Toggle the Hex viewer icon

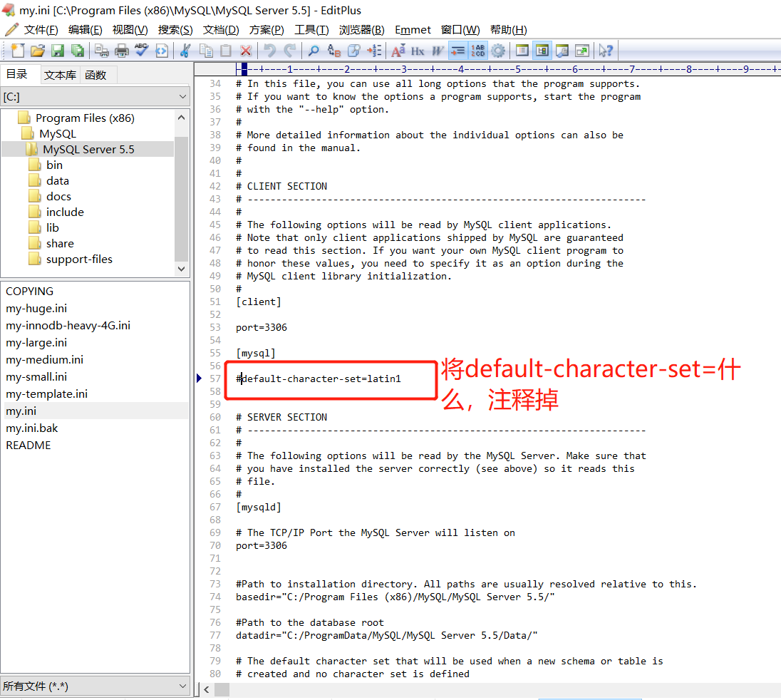click(x=418, y=51)
